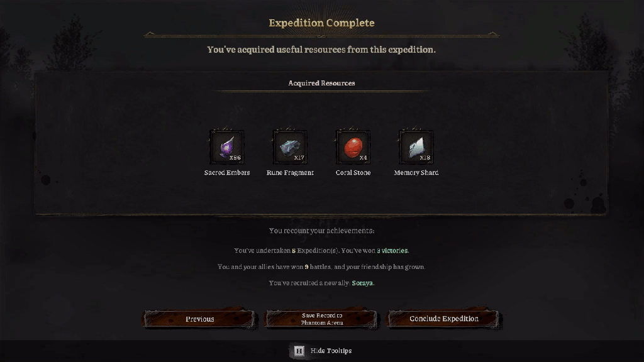Click the red Coral Stone icon
This screenshot has width=644, height=362.
tap(353, 147)
